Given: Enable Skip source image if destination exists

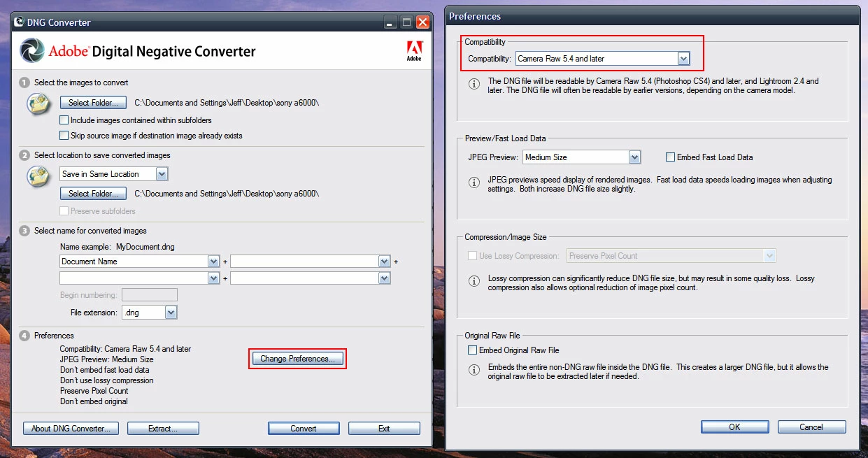Looking at the screenshot, I should (64, 136).
